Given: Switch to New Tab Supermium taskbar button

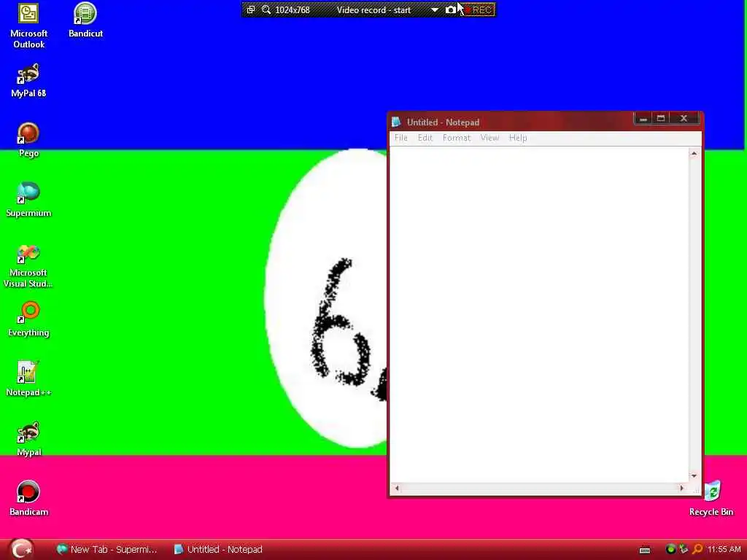Looking at the screenshot, I should (x=107, y=549).
